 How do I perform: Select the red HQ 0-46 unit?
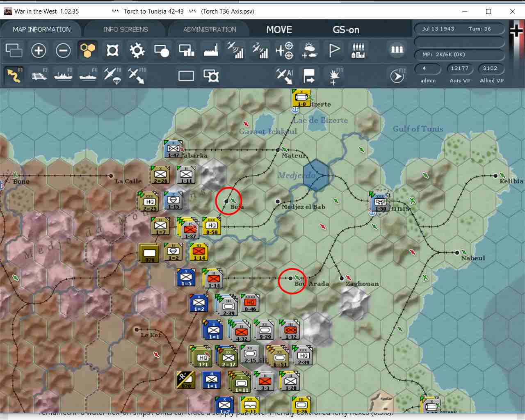tap(250, 303)
